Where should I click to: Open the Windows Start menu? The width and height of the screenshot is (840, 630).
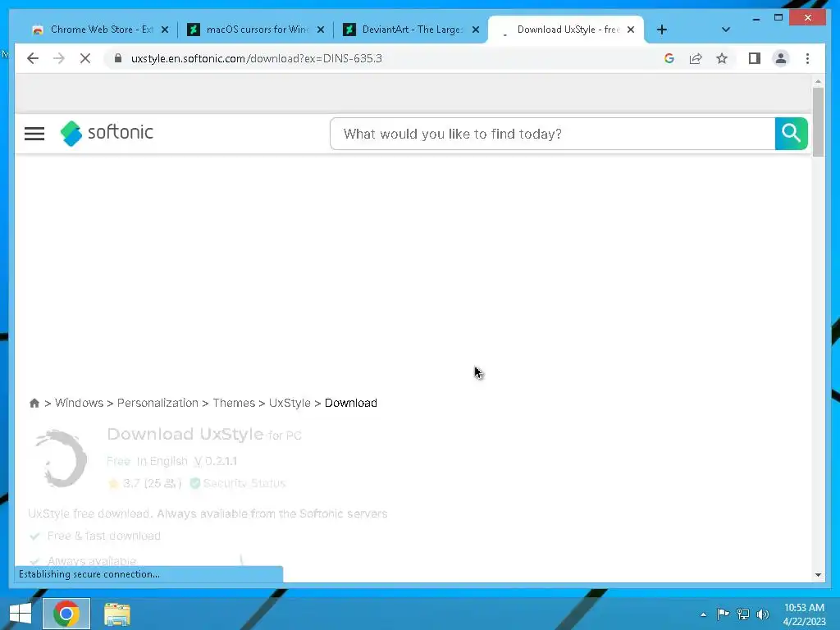coord(21,614)
